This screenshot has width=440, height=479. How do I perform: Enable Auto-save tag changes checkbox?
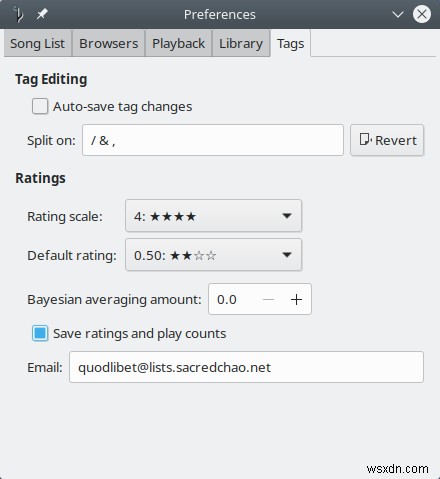coord(40,107)
